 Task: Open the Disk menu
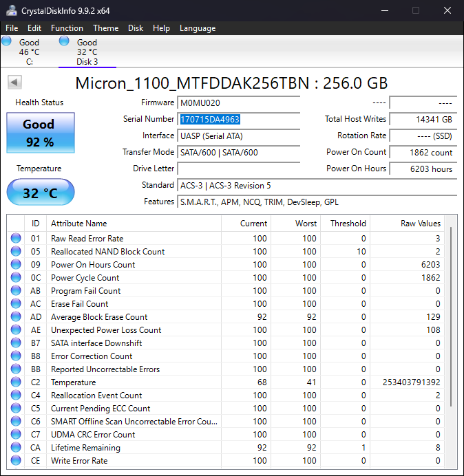(136, 28)
